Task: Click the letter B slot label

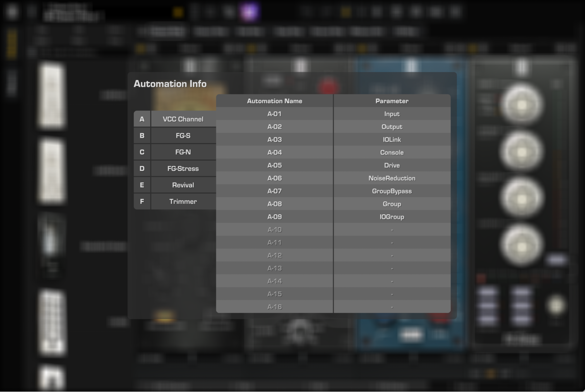Action: coord(142,136)
